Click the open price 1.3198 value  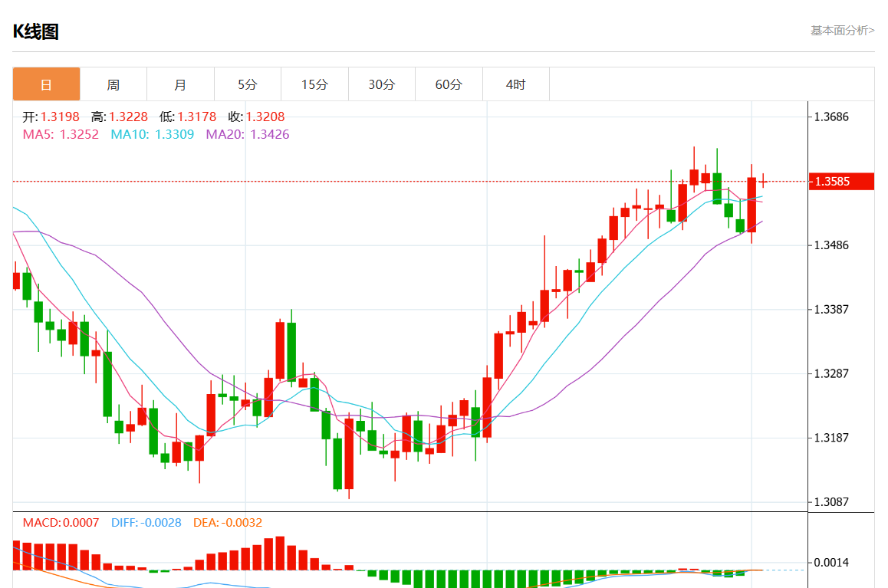[60, 117]
